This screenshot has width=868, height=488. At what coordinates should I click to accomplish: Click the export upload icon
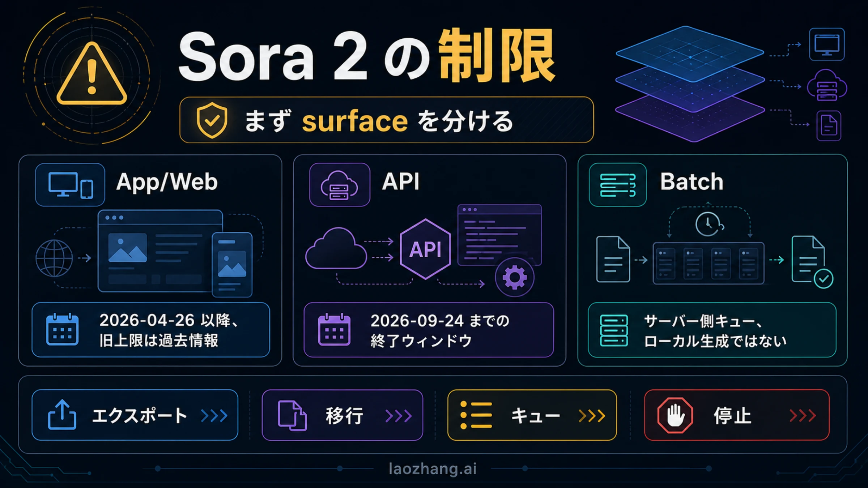pyautogui.click(x=62, y=415)
